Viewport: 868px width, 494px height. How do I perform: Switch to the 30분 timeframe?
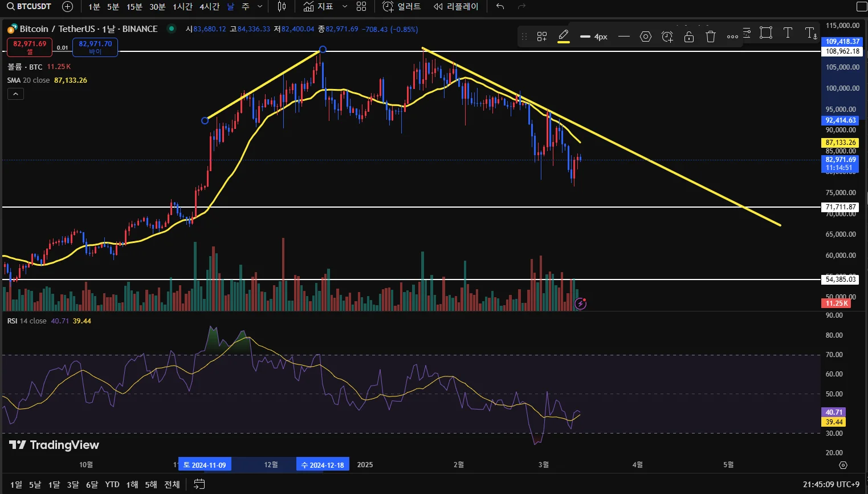tap(157, 6)
